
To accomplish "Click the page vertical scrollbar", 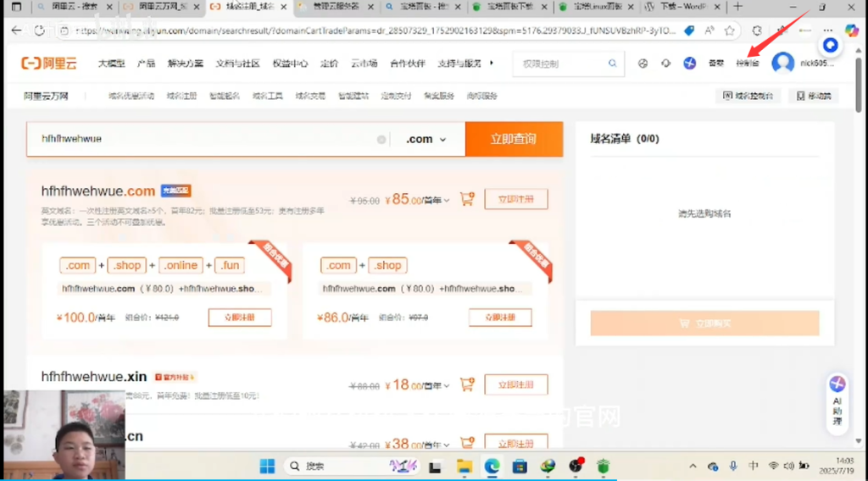I will [859, 86].
